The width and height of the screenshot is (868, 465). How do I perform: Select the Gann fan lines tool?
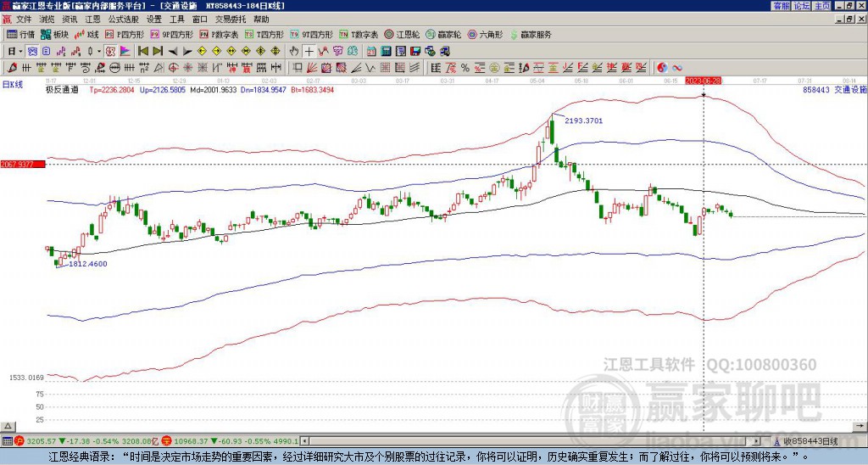(312, 68)
